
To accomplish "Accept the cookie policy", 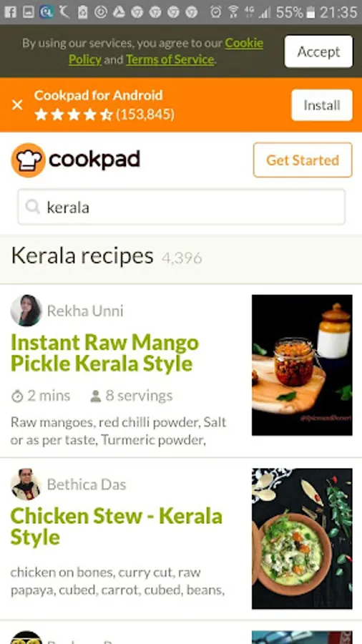I will click(318, 52).
